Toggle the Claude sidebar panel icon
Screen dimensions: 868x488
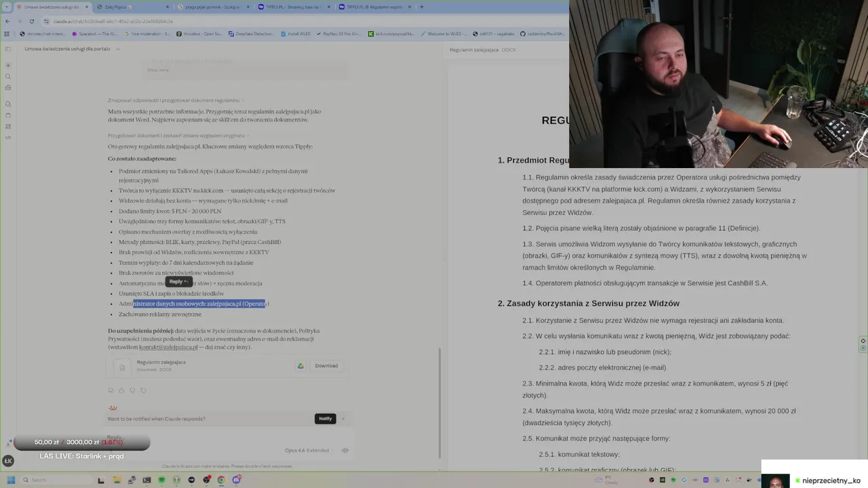pos(8,49)
